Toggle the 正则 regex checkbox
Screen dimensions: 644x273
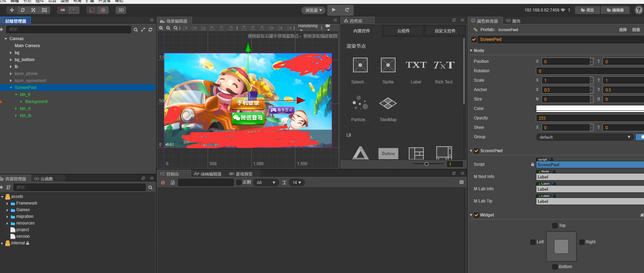(x=239, y=183)
